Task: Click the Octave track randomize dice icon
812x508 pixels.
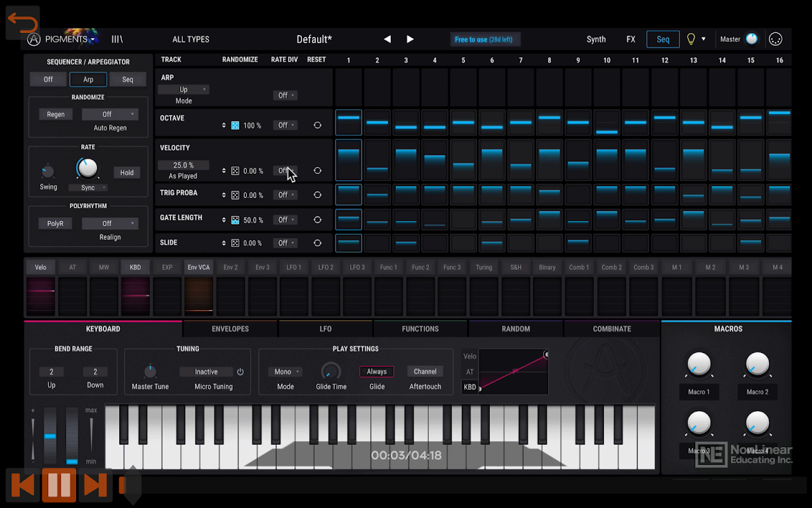Action: pyautogui.click(x=235, y=125)
